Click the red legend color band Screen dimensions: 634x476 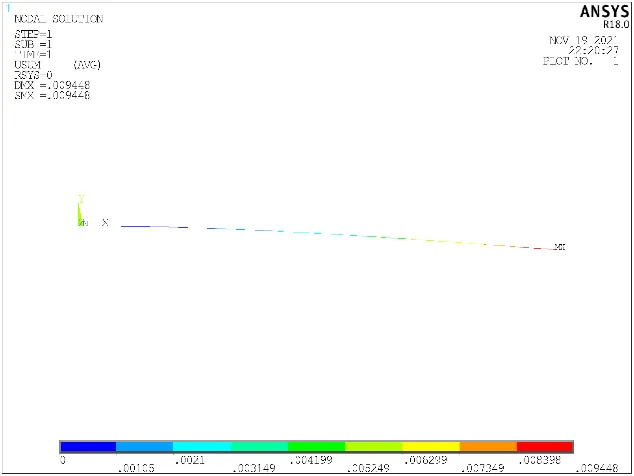(x=545, y=446)
